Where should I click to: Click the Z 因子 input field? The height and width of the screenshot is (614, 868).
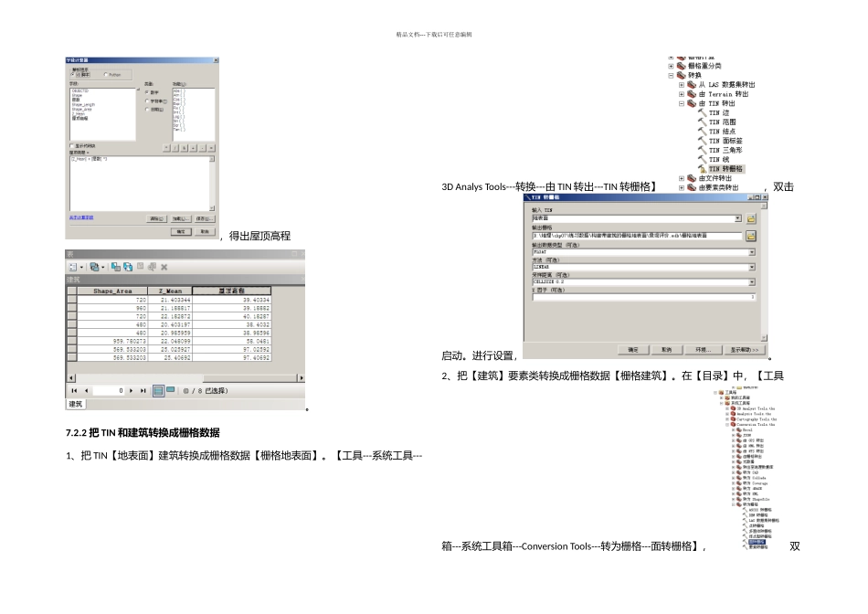pos(644,297)
